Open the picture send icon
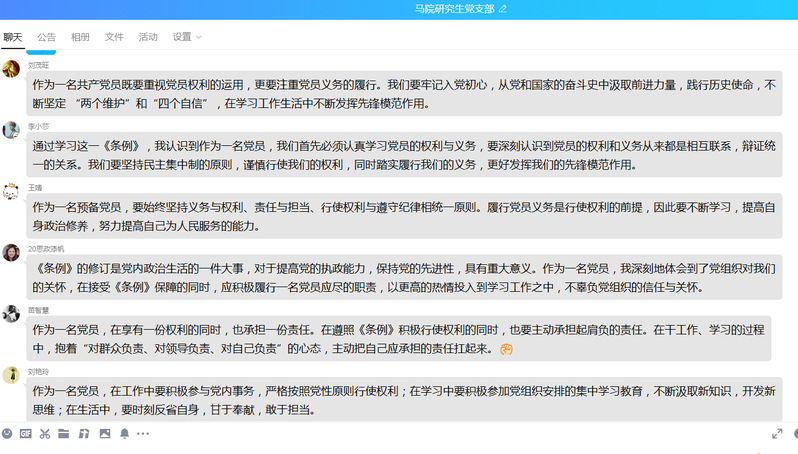 [x=104, y=434]
